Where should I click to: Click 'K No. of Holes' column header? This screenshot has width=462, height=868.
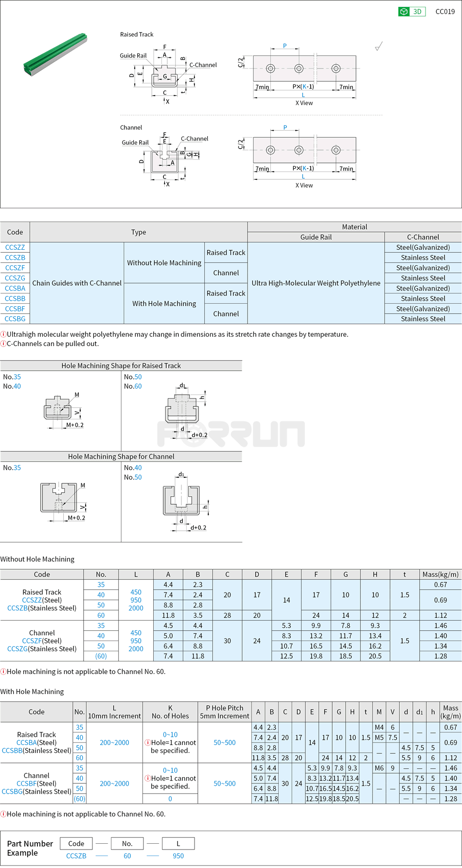click(170, 712)
